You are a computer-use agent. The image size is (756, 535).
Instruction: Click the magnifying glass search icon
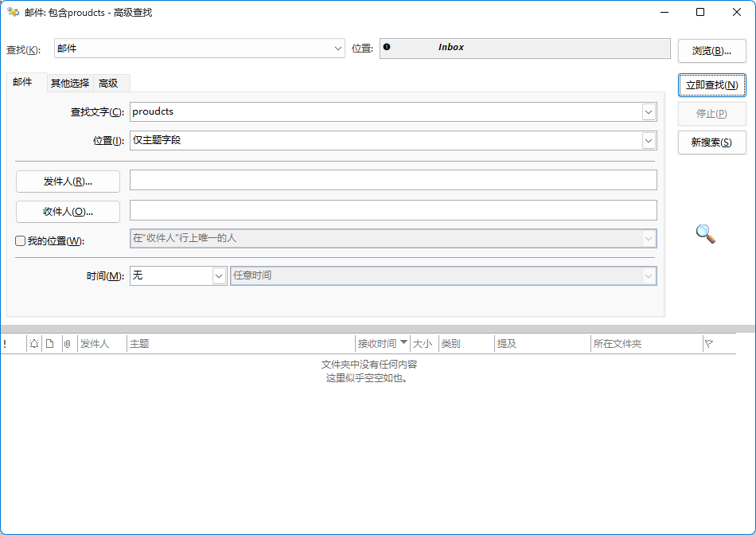[705, 234]
